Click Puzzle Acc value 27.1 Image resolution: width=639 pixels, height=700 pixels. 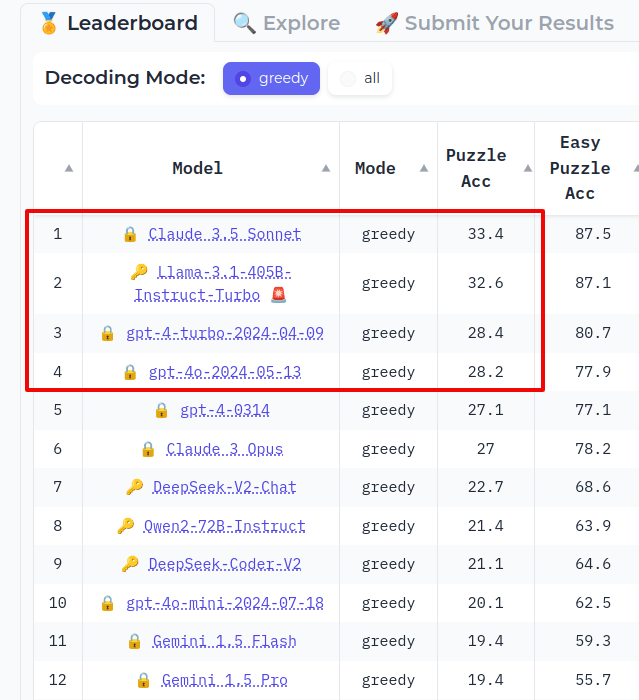pyautogui.click(x=485, y=410)
